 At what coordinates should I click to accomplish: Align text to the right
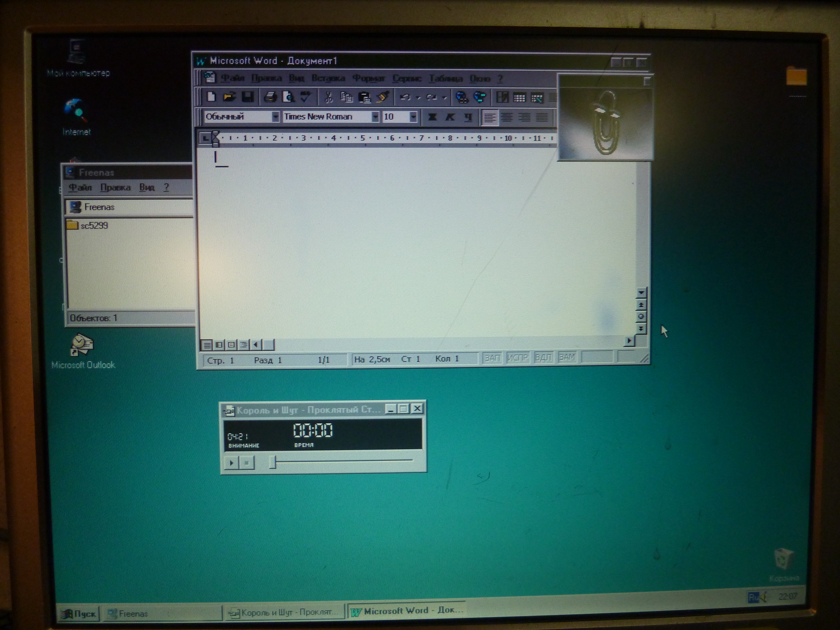pyautogui.click(x=525, y=118)
